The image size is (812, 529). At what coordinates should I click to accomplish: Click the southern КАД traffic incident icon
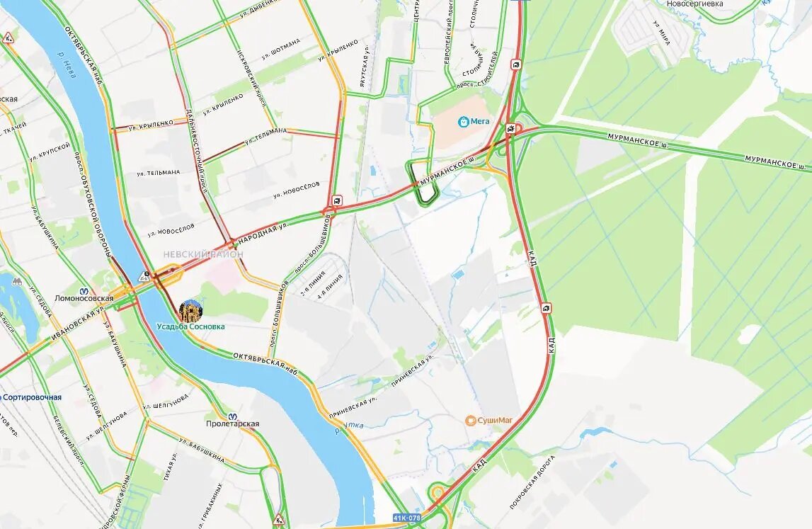coord(547,308)
